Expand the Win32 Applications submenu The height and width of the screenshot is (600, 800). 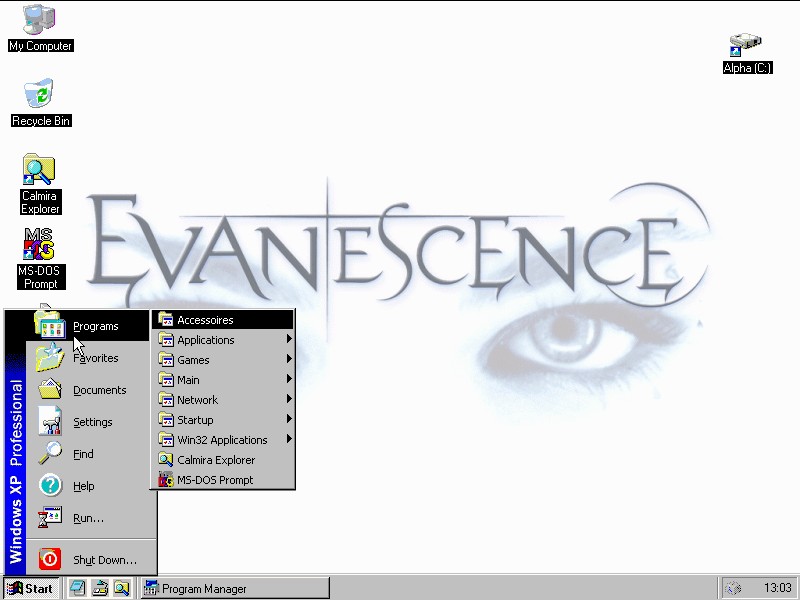(x=222, y=440)
